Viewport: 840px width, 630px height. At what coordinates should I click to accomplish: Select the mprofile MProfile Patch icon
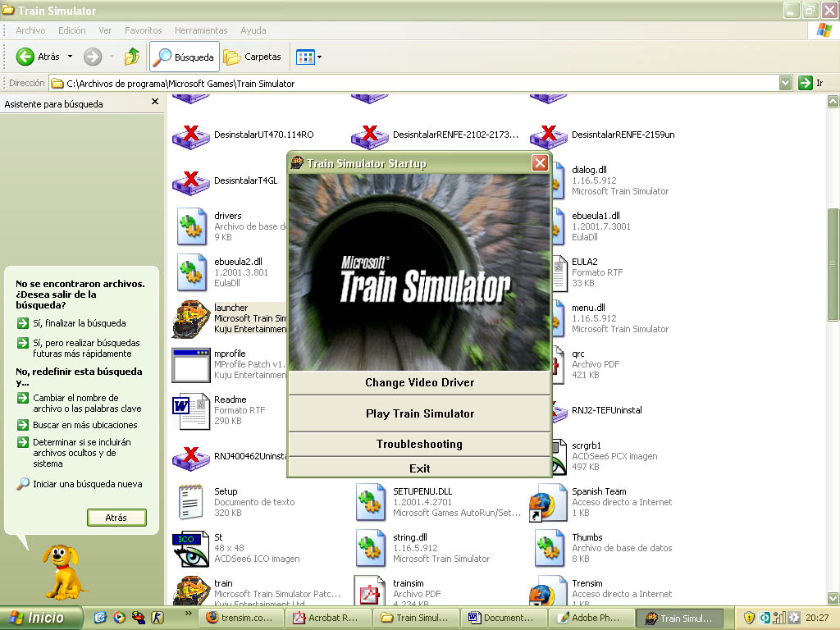tap(190, 364)
